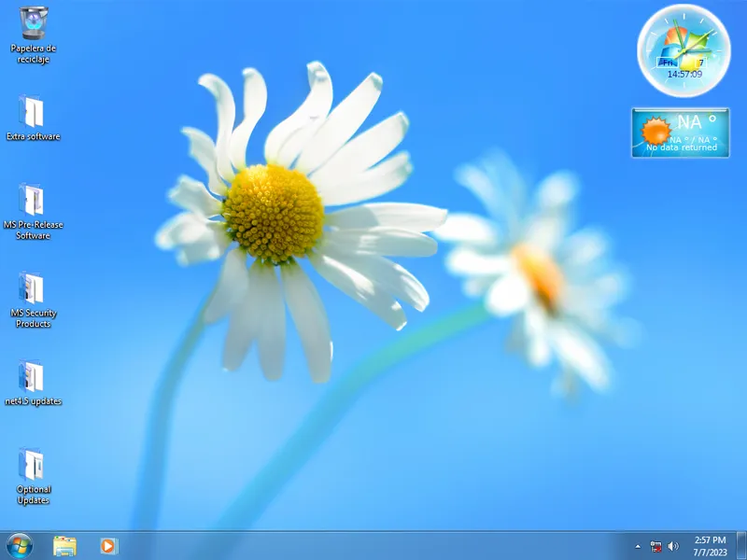Select the net4.5 updates folder
This screenshot has width=747, height=560.
[33, 383]
